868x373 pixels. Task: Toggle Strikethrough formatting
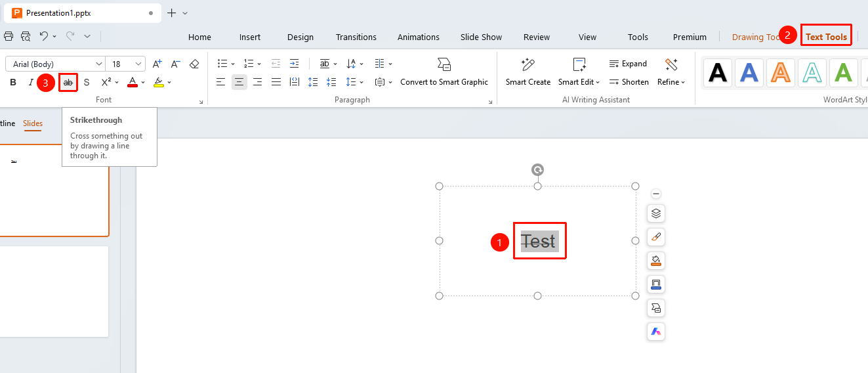[68, 82]
